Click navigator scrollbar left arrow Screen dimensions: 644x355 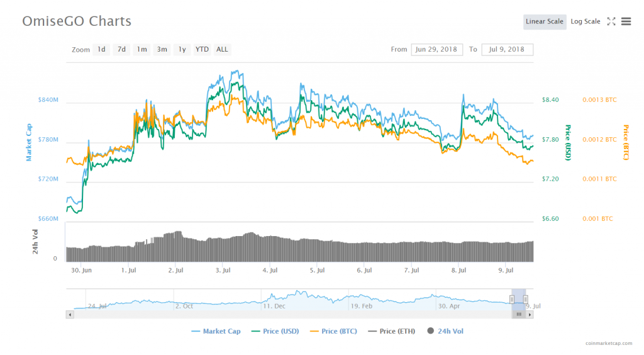coord(70,315)
